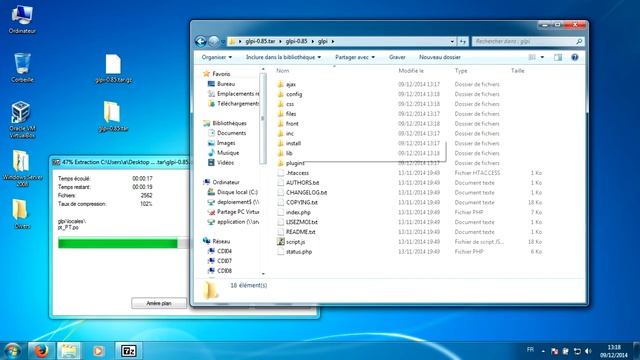Screen dimensions: 640x360
Task: Click the Arrière plan button
Action: [x=159, y=303]
